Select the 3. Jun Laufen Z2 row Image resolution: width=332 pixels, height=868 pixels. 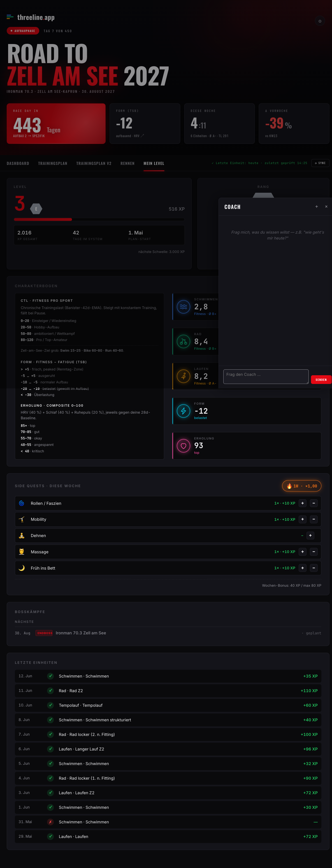click(168, 793)
